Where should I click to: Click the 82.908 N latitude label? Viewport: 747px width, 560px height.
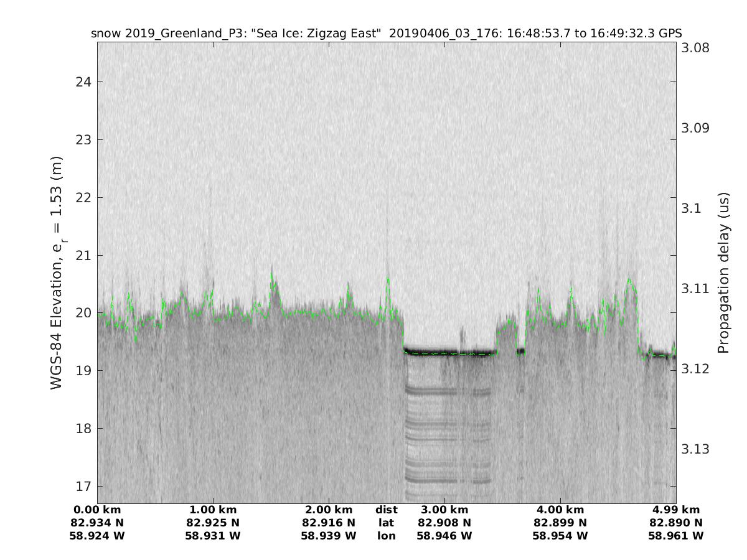pyautogui.click(x=444, y=523)
